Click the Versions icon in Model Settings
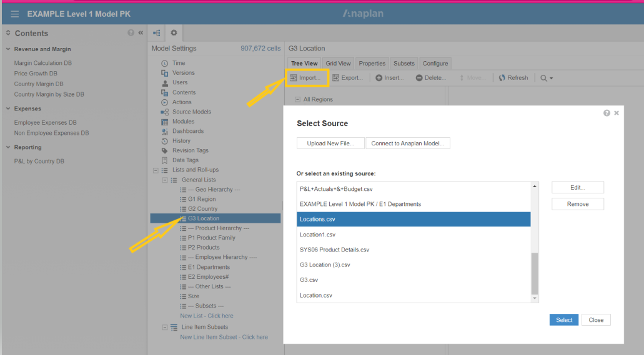Viewport: 644px width, 355px height. coord(165,73)
